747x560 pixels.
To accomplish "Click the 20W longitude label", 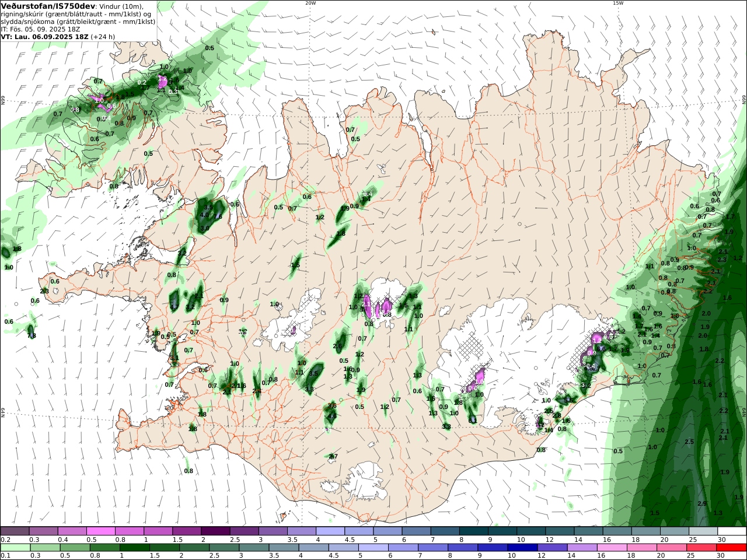I will coord(310,3).
